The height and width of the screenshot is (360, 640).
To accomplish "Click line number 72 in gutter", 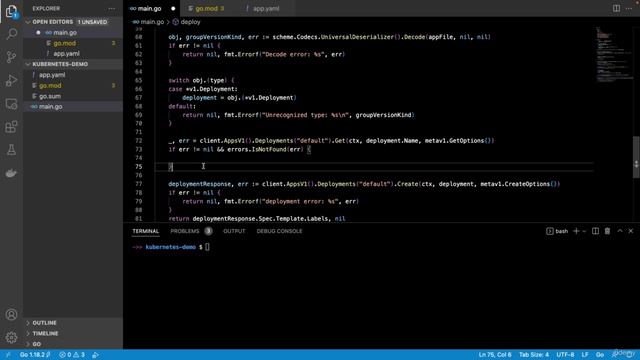I will tap(138, 141).
